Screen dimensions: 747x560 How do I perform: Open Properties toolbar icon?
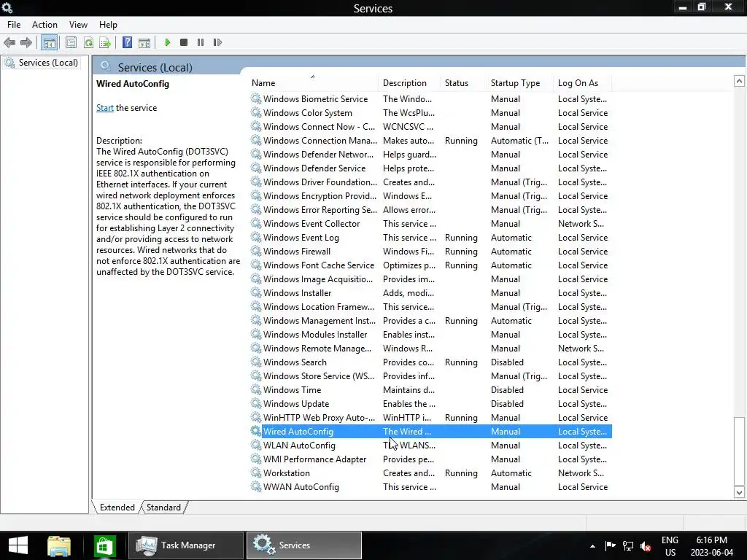click(x=71, y=42)
